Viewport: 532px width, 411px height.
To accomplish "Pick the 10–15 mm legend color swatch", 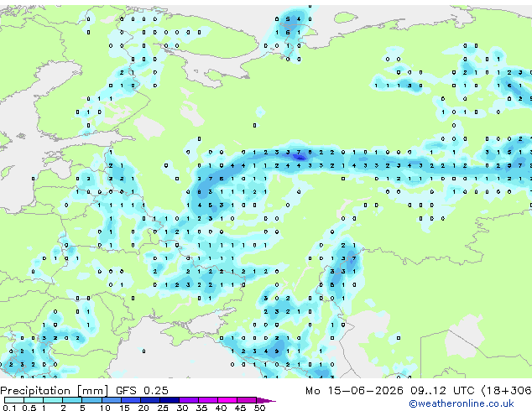I will [111, 400].
